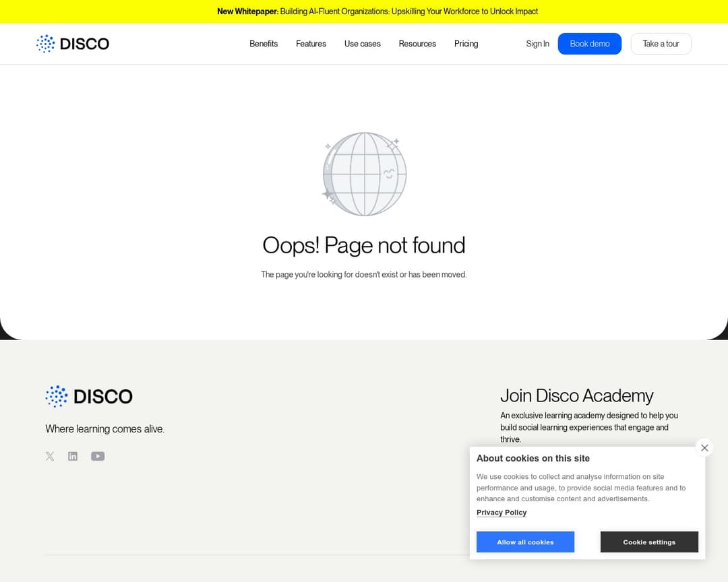
Task: Select the Take a tour button
Action: 661,44
